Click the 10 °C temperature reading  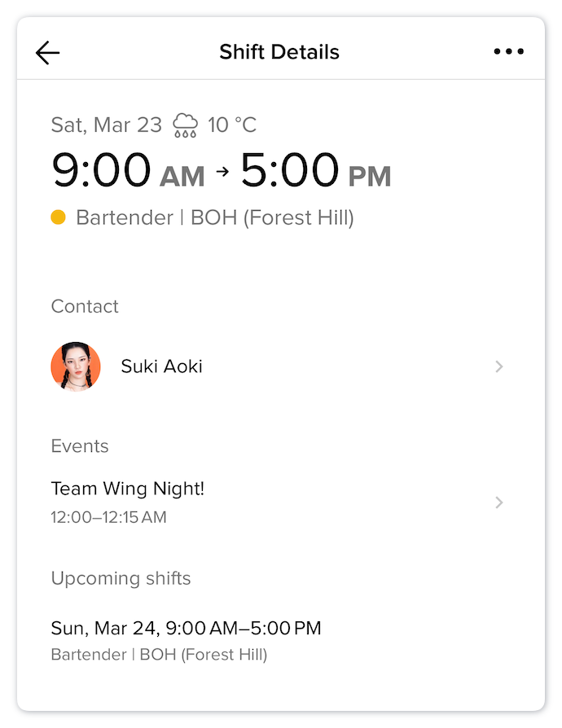click(232, 125)
